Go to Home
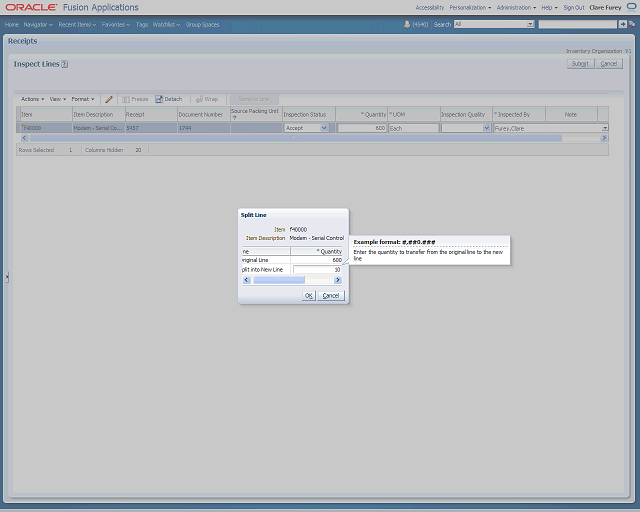The image size is (640, 512). [x=12, y=24]
